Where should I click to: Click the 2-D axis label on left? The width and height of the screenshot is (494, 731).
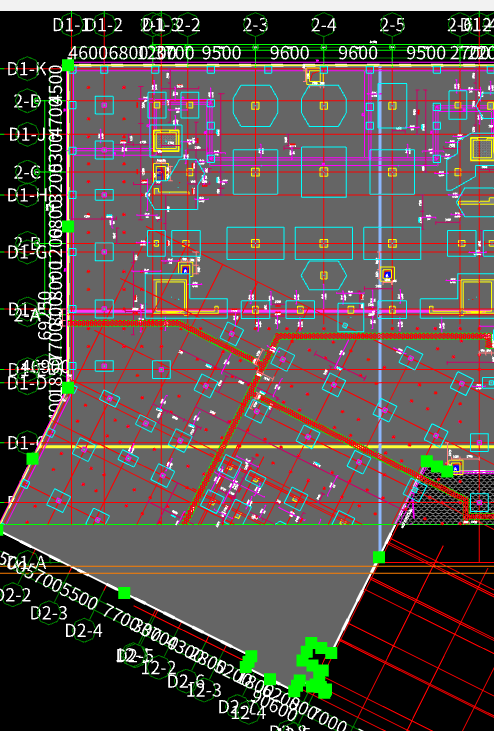pyautogui.click(x=27, y=101)
